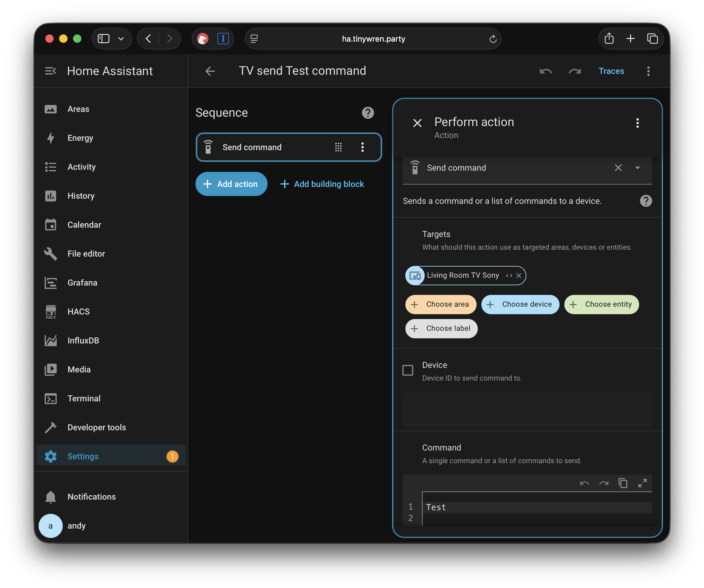Expand command editor to fullscreen

[643, 483]
